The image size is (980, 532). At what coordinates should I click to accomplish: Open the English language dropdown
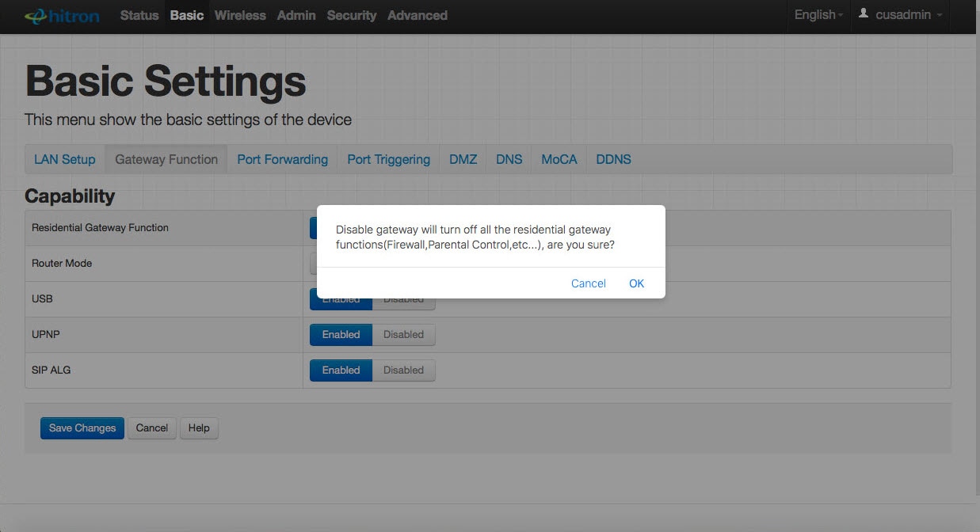[818, 15]
